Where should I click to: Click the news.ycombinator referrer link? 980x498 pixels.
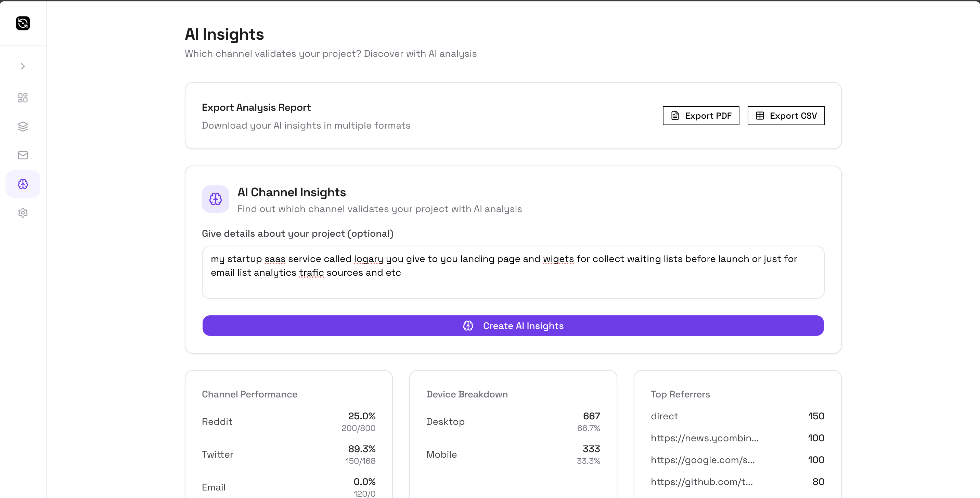pos(704,438)
